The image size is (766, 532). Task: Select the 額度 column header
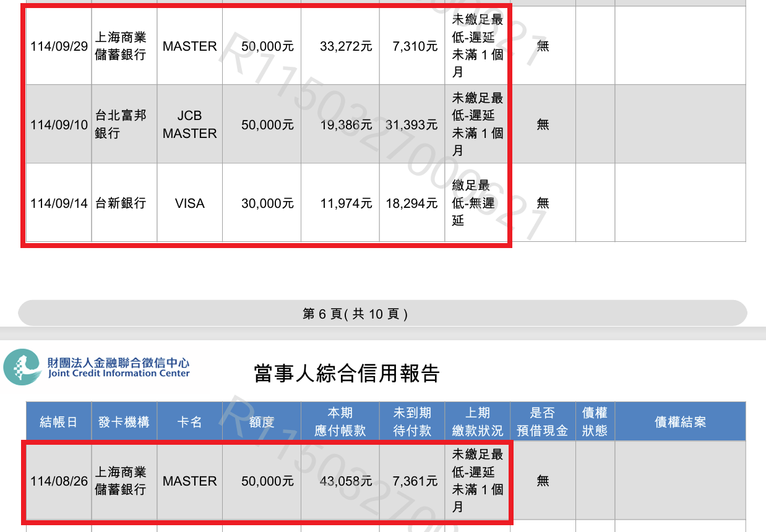(x=262, y=422)
